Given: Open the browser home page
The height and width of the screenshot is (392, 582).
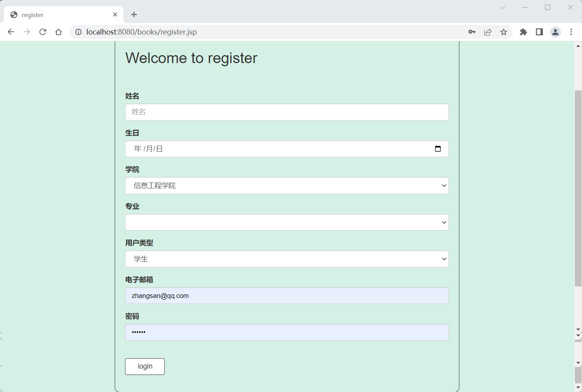Looking at the screenshot, I should (59, 32).
